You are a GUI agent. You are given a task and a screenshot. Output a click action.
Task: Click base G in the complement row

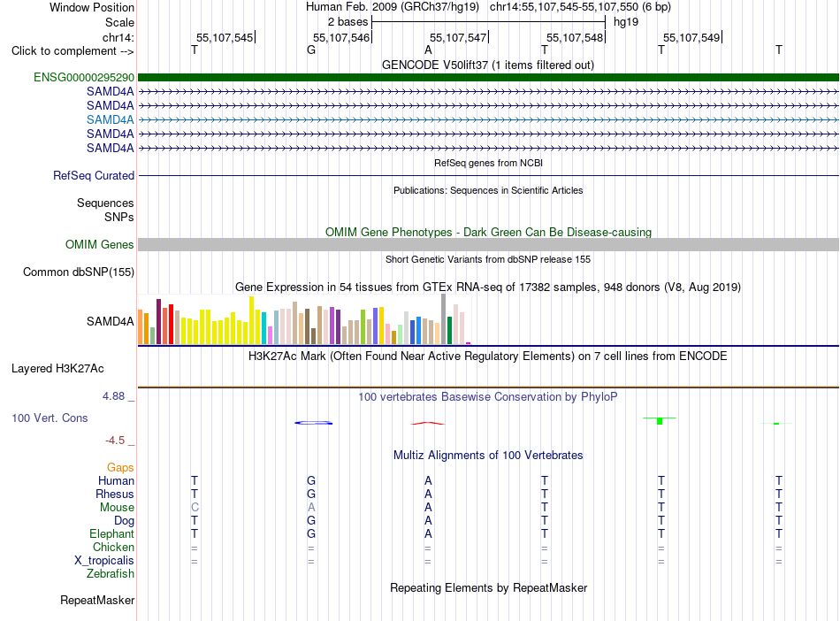click(x=311, y=50)
